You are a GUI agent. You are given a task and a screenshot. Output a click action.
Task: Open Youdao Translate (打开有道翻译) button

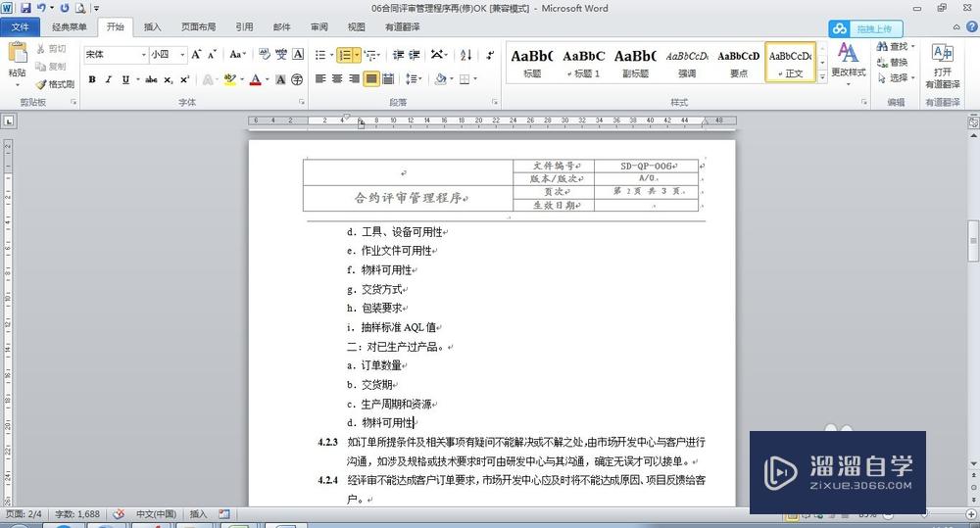pos(943,66)
